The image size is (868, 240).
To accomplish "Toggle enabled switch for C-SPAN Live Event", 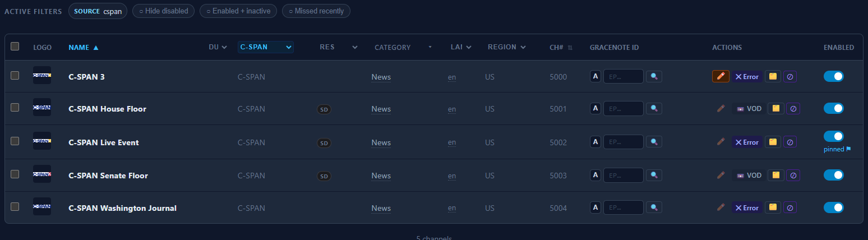I will (834, 136).
